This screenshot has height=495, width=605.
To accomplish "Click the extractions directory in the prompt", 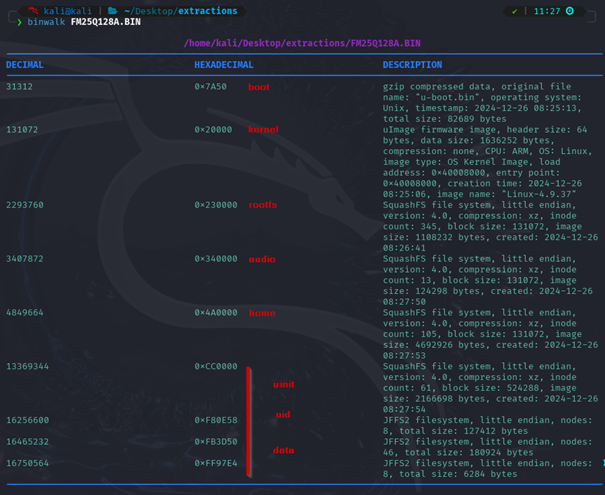I will coord(208,11).
